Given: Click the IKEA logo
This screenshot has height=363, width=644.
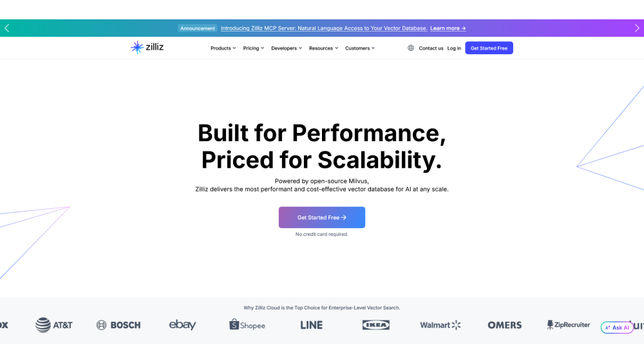Looking at the screenshot, I should 375,325.
